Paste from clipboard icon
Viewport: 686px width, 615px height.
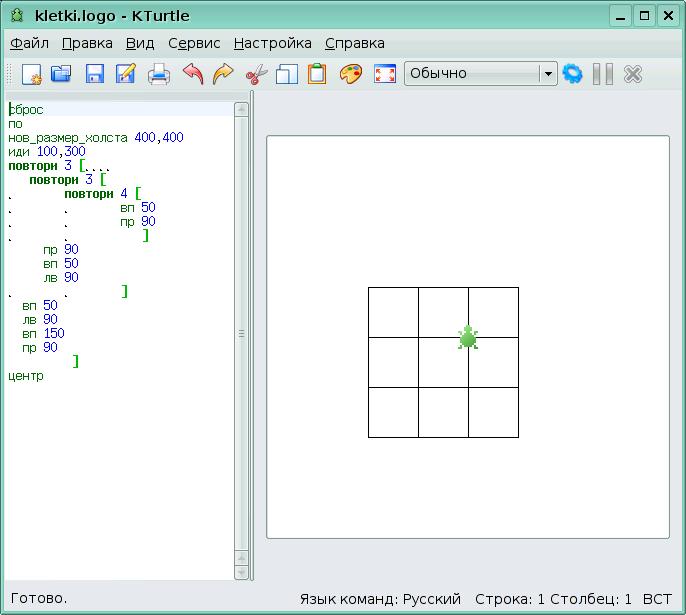317,74
